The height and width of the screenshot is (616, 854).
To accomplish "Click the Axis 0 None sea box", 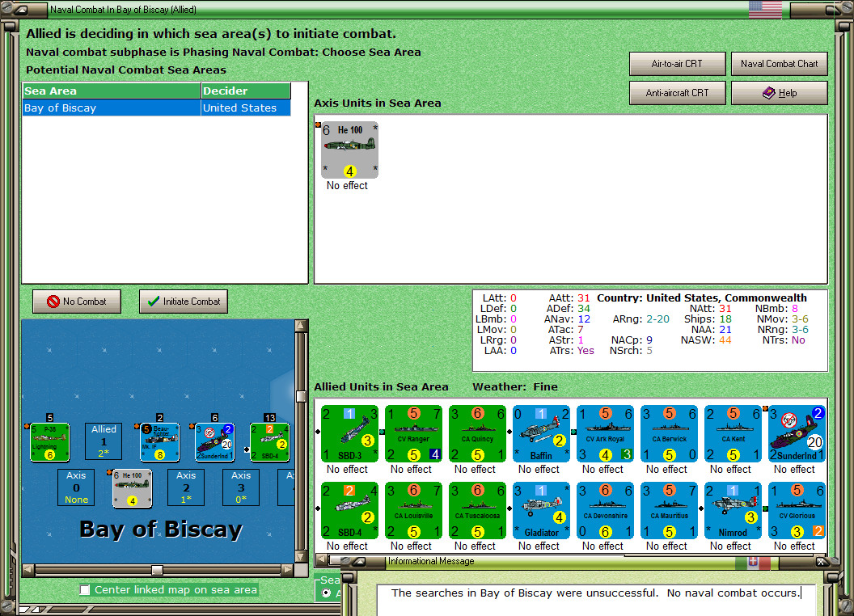I will (x=76, y=487).
